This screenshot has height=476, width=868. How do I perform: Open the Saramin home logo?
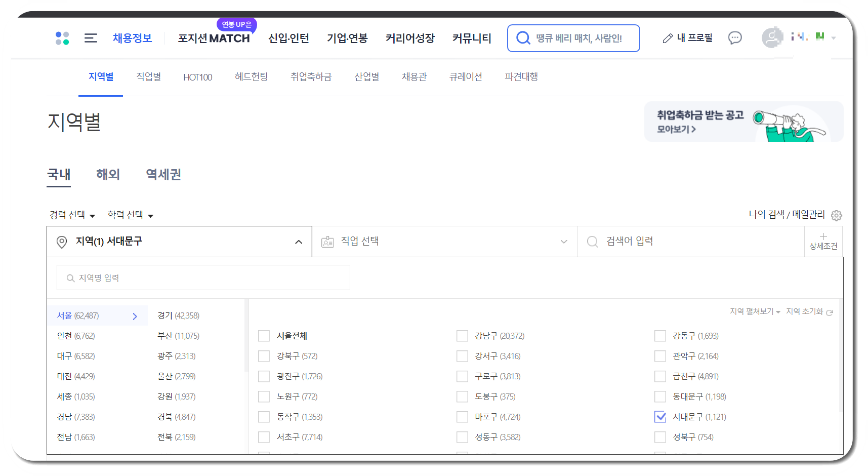[x=62, y=37]
